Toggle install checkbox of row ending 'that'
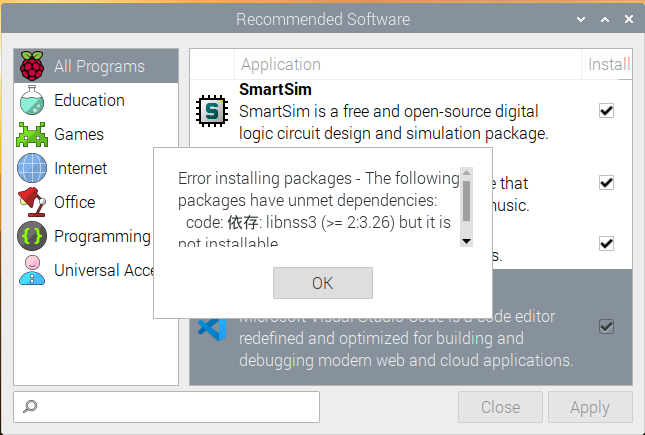This screenshot has height=435, width=645. click(606, 183)
